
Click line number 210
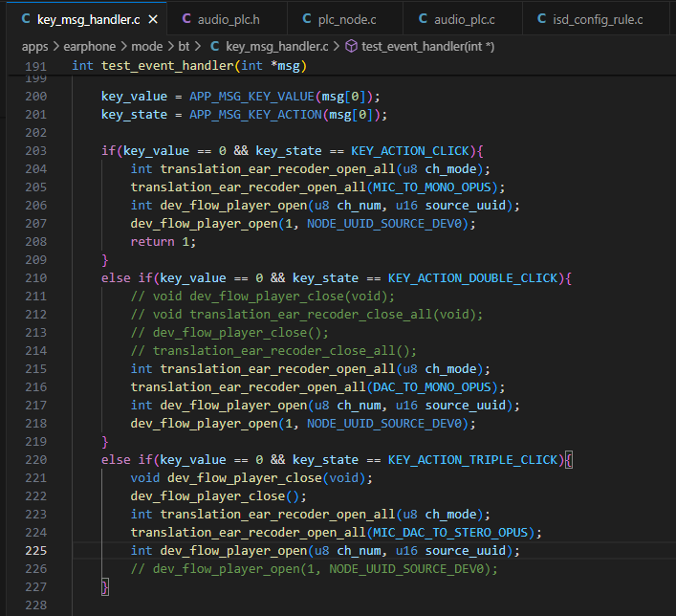coord(35,278)
